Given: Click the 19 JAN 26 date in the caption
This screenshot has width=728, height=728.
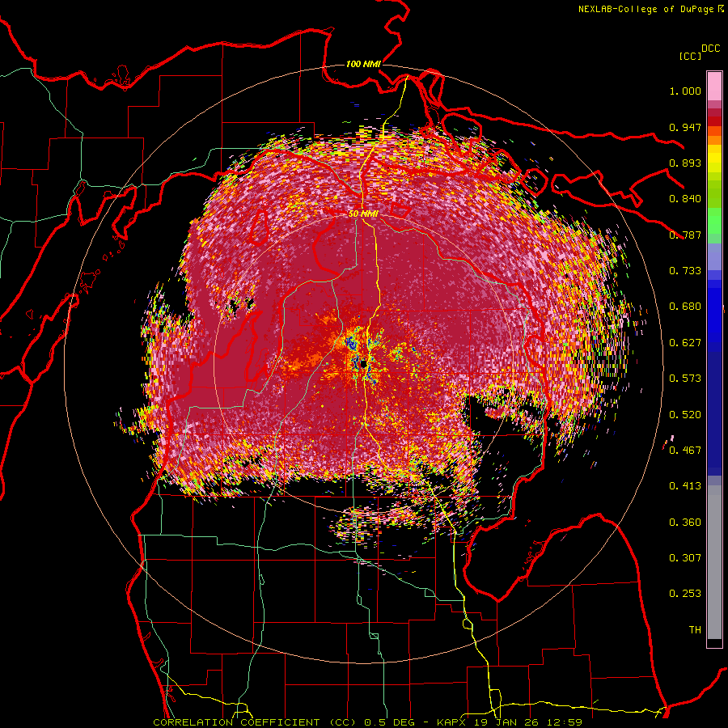Looking at the screenshot, I should 506,722.
